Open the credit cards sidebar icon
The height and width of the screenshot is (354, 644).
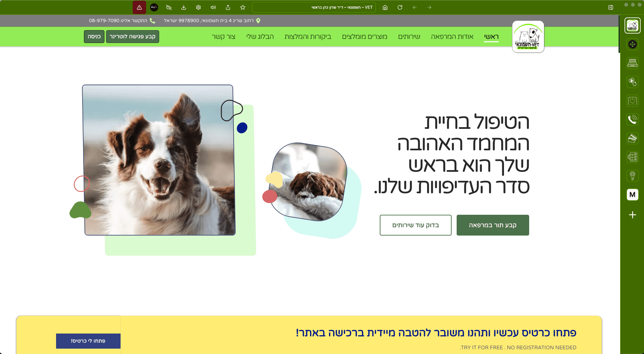pos(632,138)
